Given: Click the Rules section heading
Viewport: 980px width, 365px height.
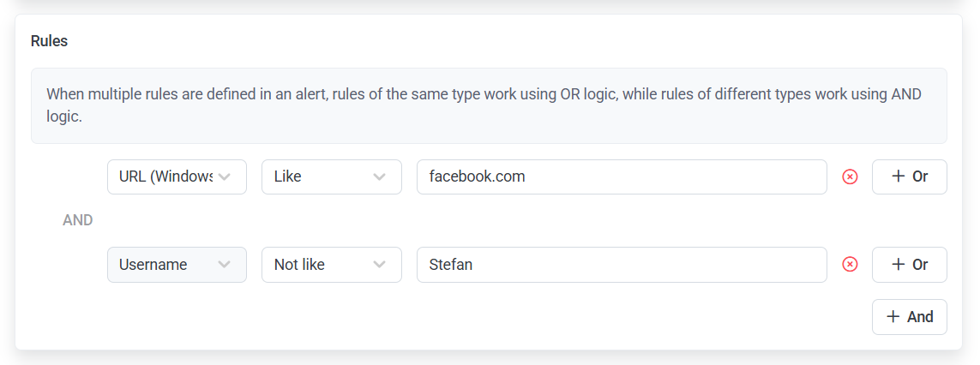Looking at the screenshot, I should [x=49, y=41].
